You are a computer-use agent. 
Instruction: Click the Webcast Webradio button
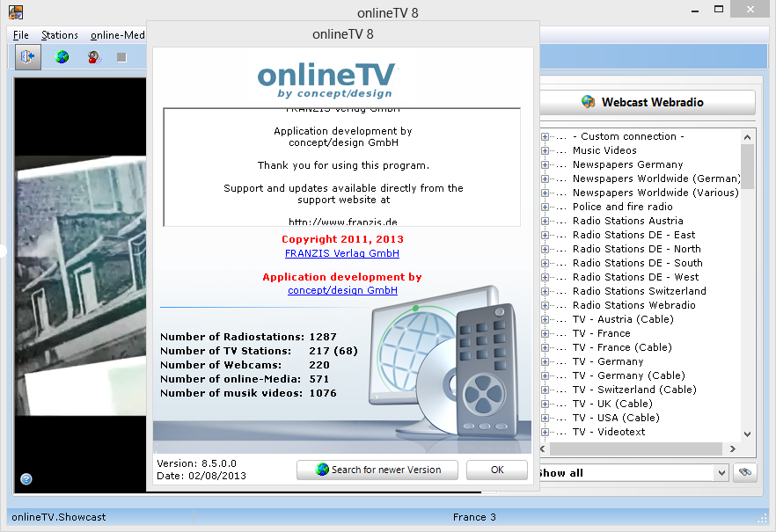click(648, 102)
